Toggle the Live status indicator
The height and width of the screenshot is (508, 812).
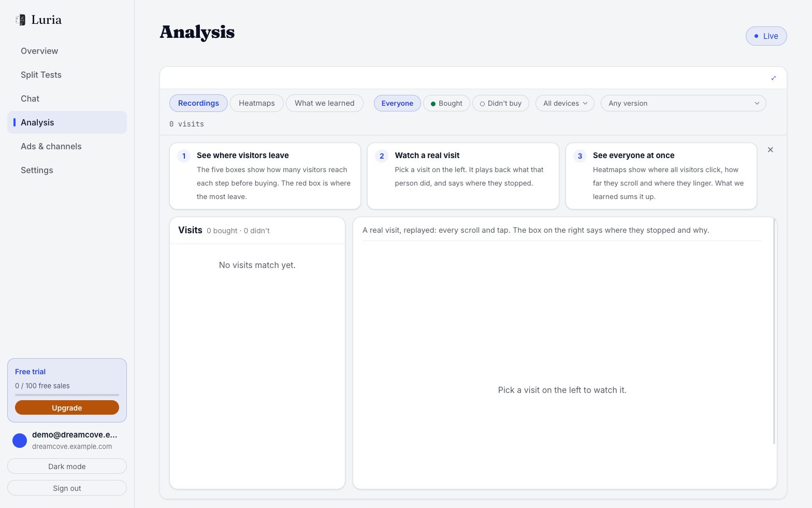[x=766, y=36]
